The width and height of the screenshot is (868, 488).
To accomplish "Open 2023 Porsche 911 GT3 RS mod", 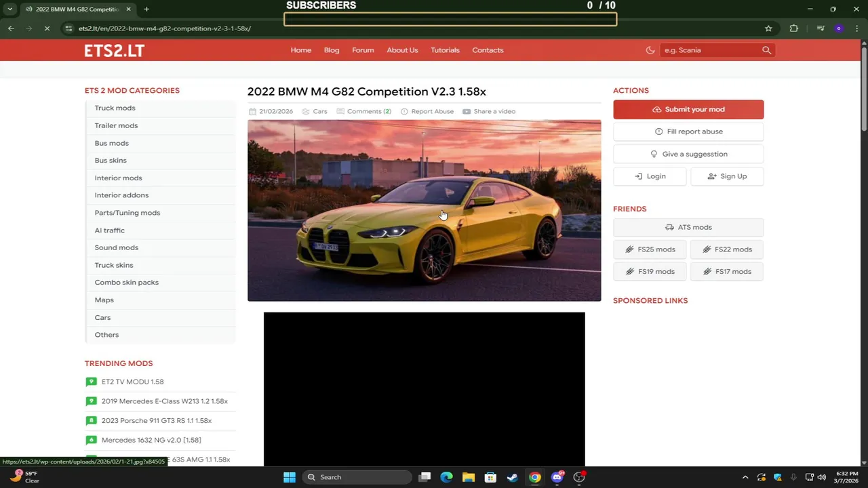I will (156, 420).
